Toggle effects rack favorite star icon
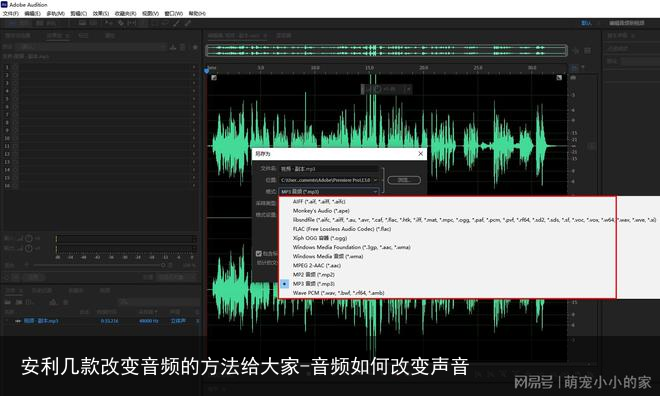The height and width of the screenshot is (396, 660). point(195,47)
